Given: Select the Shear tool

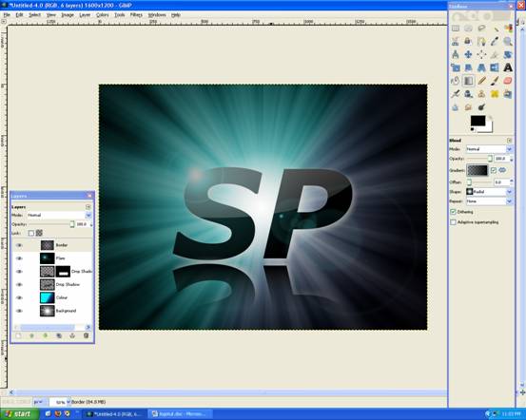Looking at the screenshot, I should tap(468, 67).
